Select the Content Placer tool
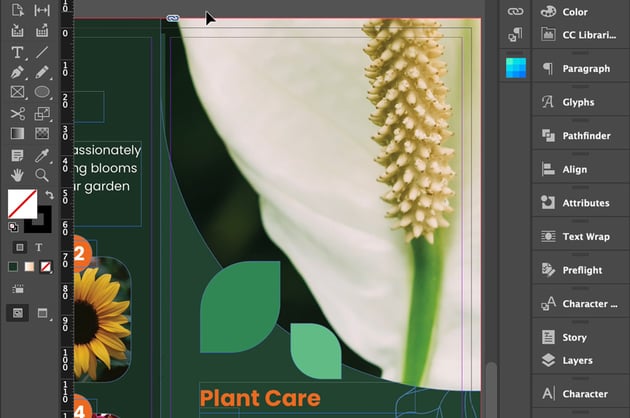Image resolution: width=630 pixels, height=418 pixels. (x=42, y=31)
